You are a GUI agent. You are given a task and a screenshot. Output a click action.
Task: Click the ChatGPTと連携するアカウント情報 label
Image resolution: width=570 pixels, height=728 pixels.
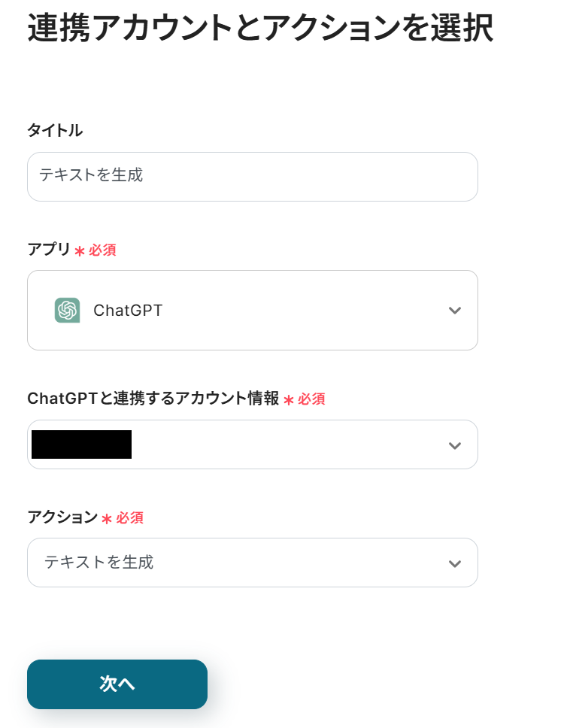click(153, 399)
